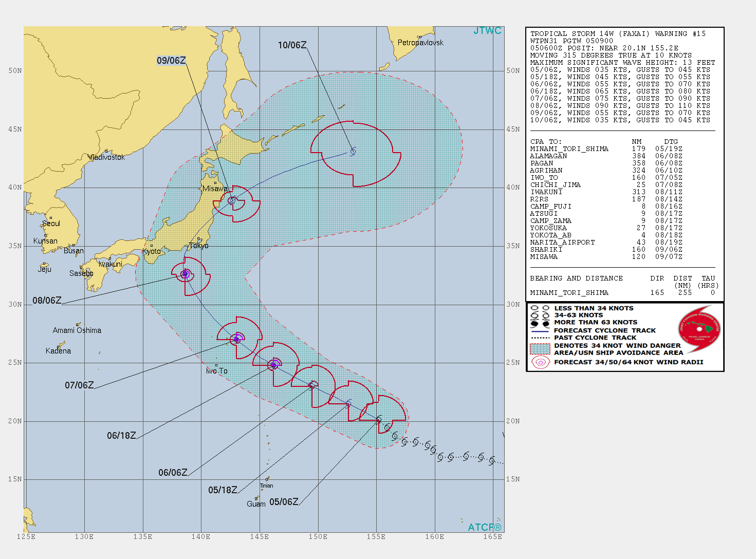Select the typhoon symbol at the 06/18Z position
This screenshot has width=756, height=559.
coord(274,364)
